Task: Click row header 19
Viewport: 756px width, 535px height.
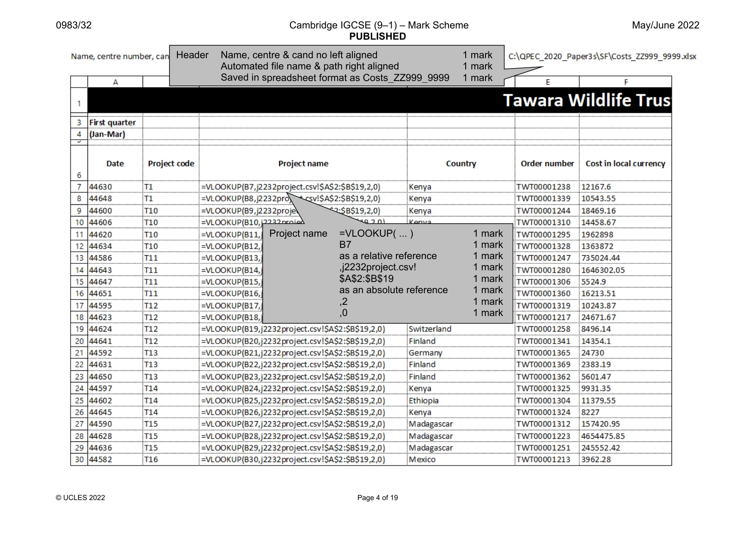Action: coord(79,329)
